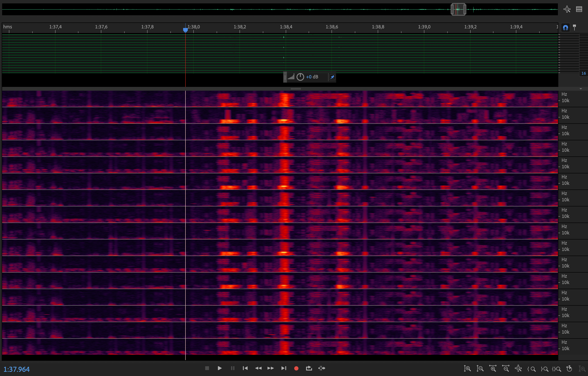588x376 pixels.
Task: Expand spectral display with small arrow
Action: 581,89
